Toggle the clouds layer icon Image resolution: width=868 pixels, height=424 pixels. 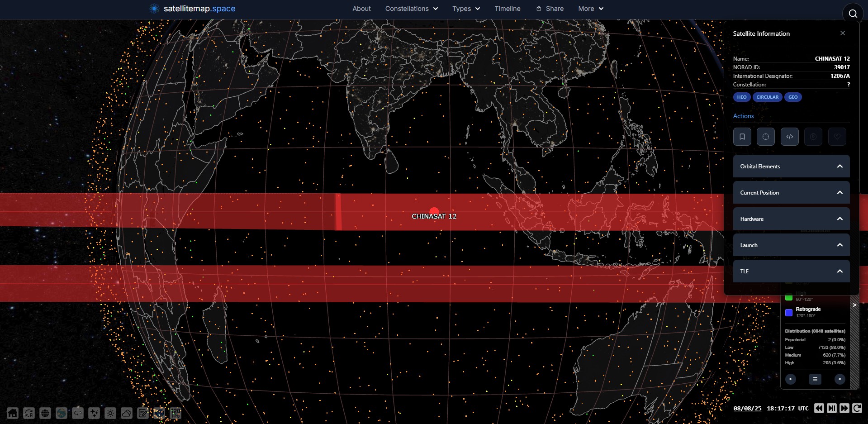(x=127, y=413)
